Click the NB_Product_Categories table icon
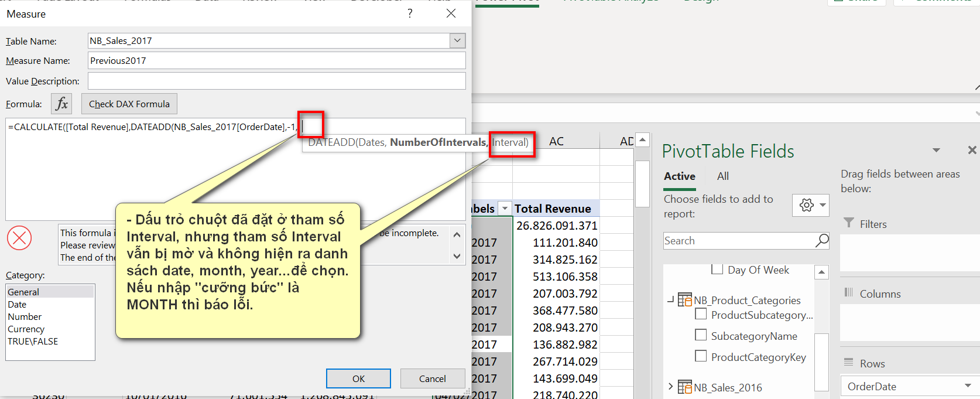Image resolution: width=980 pixels, height=399 pixels. point(684,300)
